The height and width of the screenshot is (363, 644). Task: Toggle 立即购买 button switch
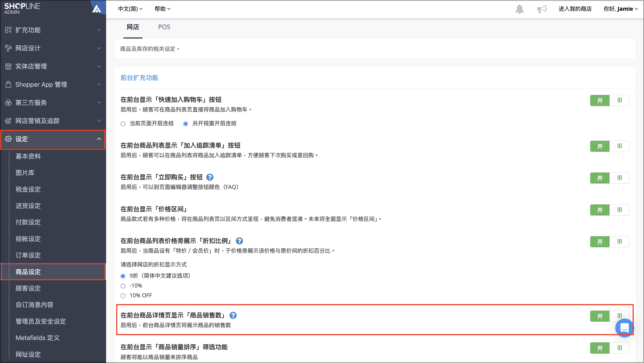point(610,178)
